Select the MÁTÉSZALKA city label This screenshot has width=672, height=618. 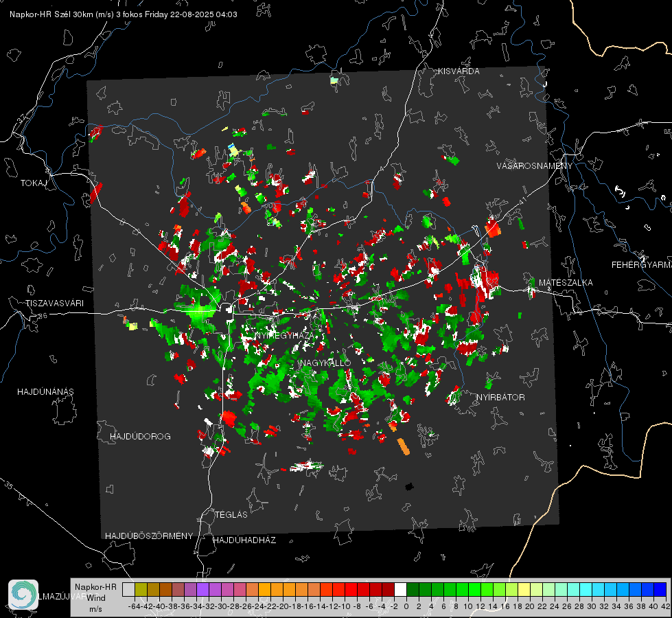click(566, 283)
